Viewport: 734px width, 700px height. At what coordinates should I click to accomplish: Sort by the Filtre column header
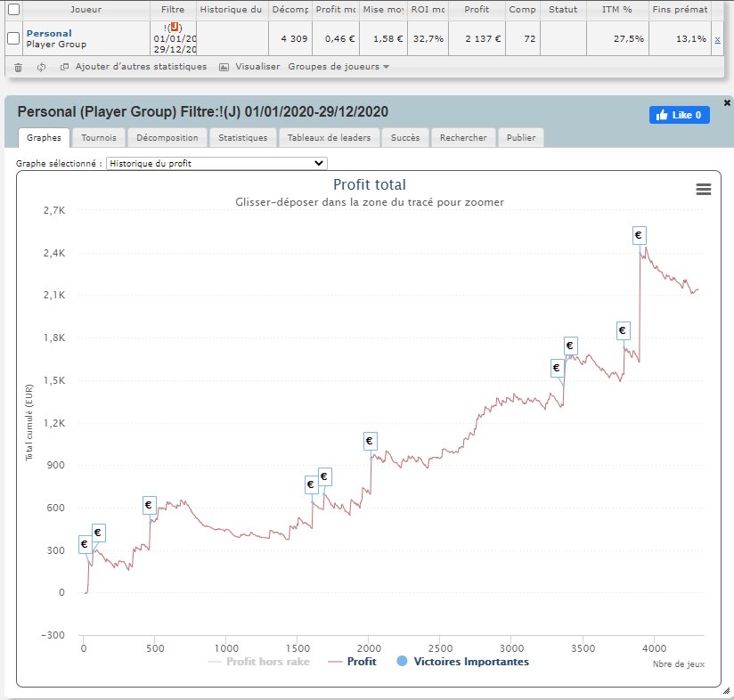(173, 10)
